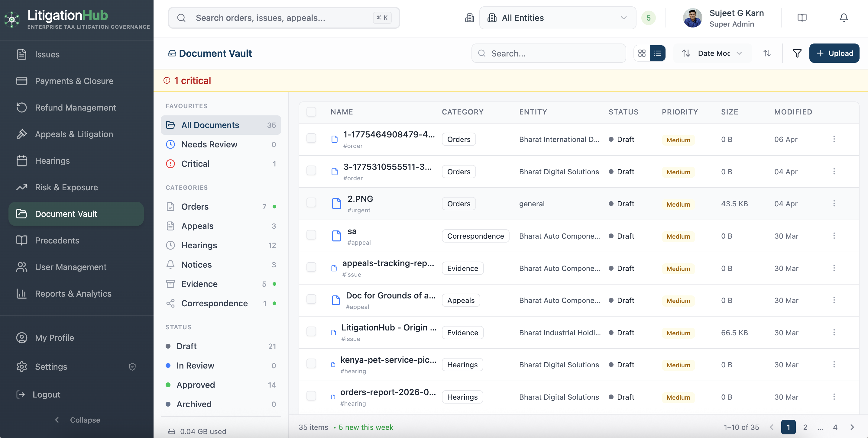Open the filter funnel options

click(797, 53)
